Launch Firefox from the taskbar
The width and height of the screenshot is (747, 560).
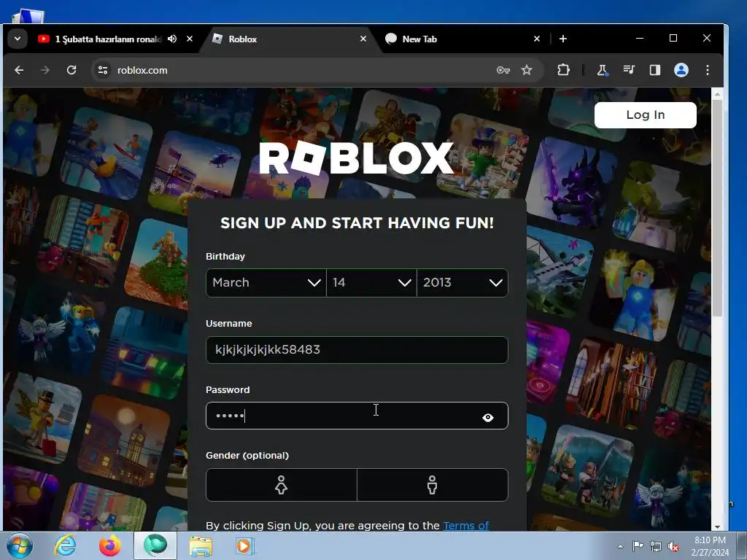click(x=109, y=545)
